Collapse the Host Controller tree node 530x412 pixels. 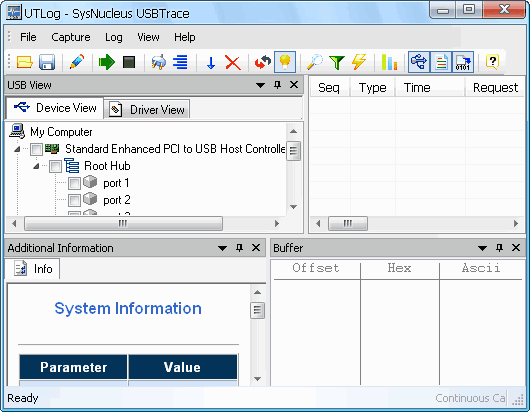click(17, 149)
